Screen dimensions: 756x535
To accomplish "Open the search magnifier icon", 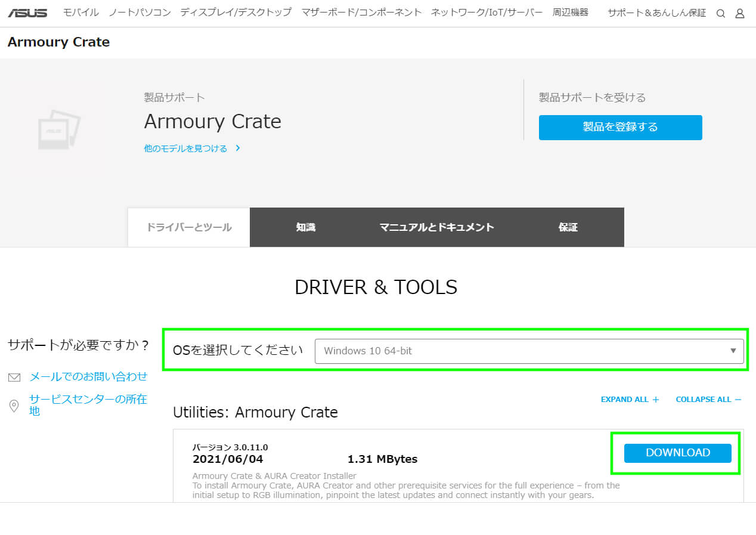I will 721,14.
